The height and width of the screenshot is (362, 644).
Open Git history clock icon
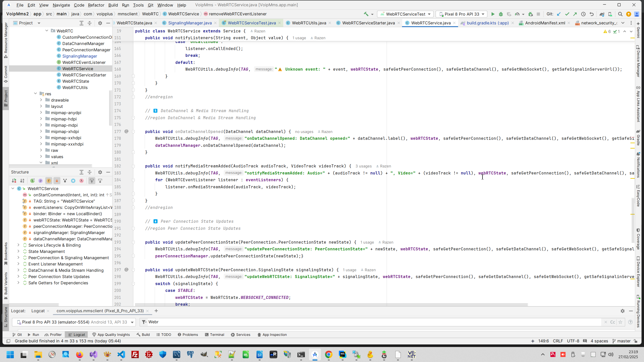583,14
